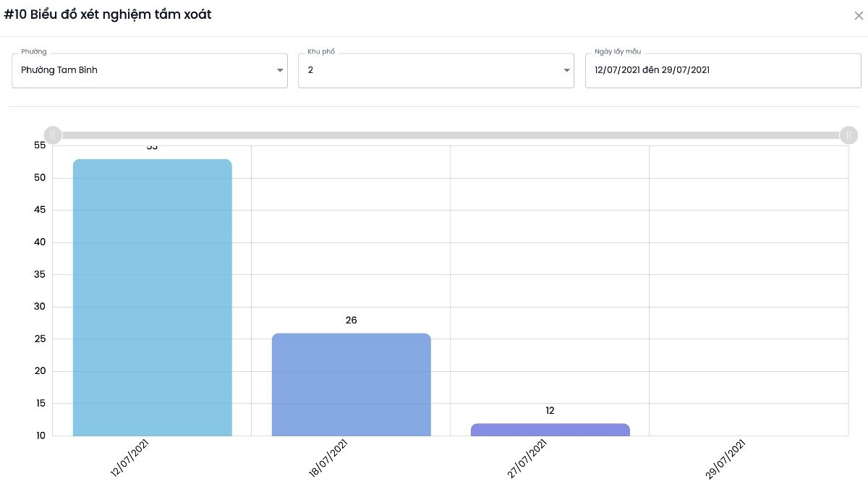
Task: Grab the left handle of the chart range slider
Action: [53, 135]
